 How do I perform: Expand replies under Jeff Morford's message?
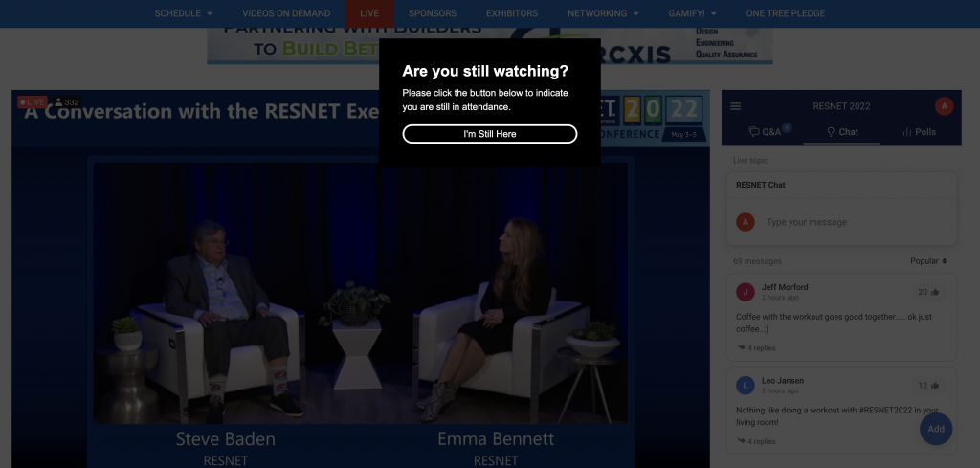pos(757,347)
